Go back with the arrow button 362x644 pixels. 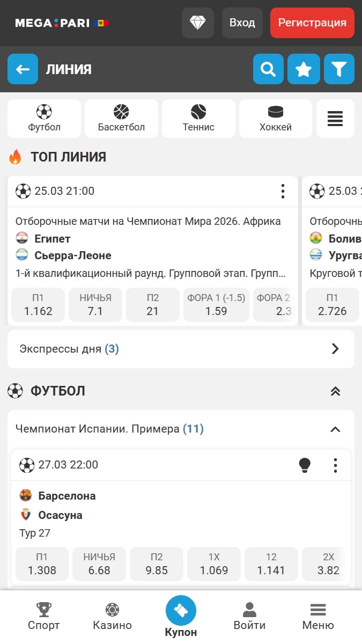[x=23, y=69]
